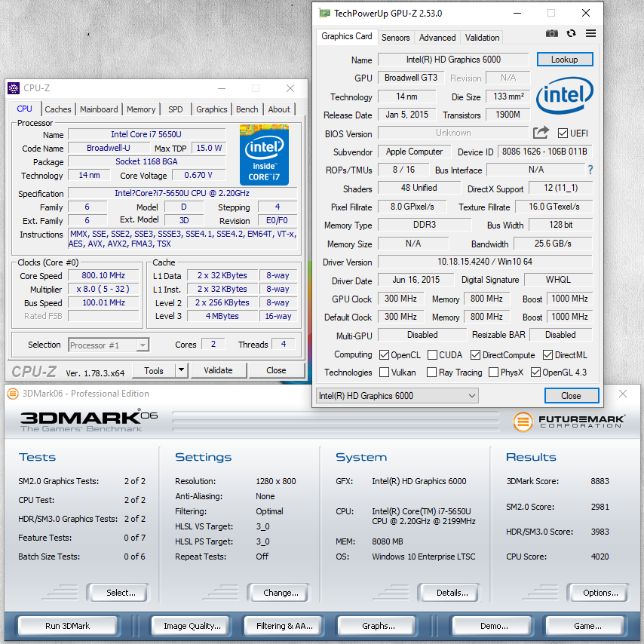Expand the CPU-Z Tools dropdown arrow
Image resolution: width=644 pixels, height=644 pixels.
point(182,370)
